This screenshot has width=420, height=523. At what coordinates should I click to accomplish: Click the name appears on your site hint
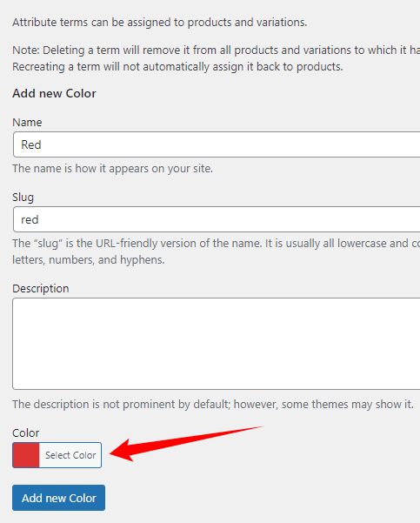tap(113, 169)
